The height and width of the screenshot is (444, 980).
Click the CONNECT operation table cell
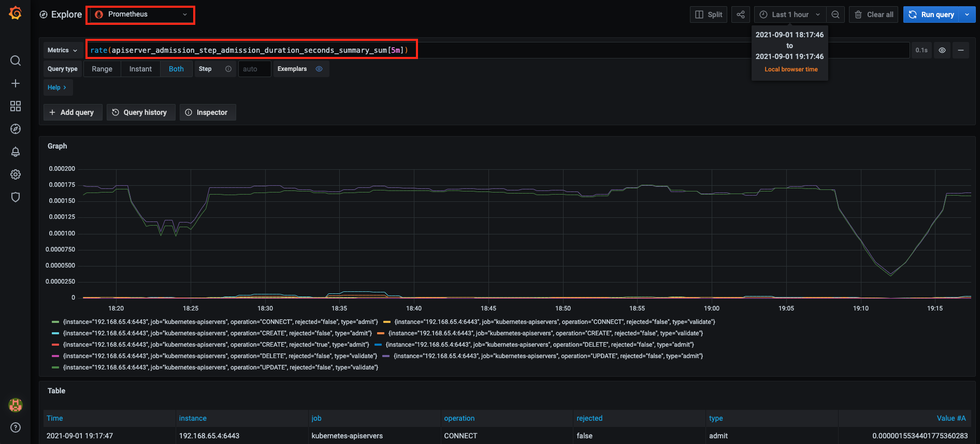pyautogui.click(x=508, y=436)
